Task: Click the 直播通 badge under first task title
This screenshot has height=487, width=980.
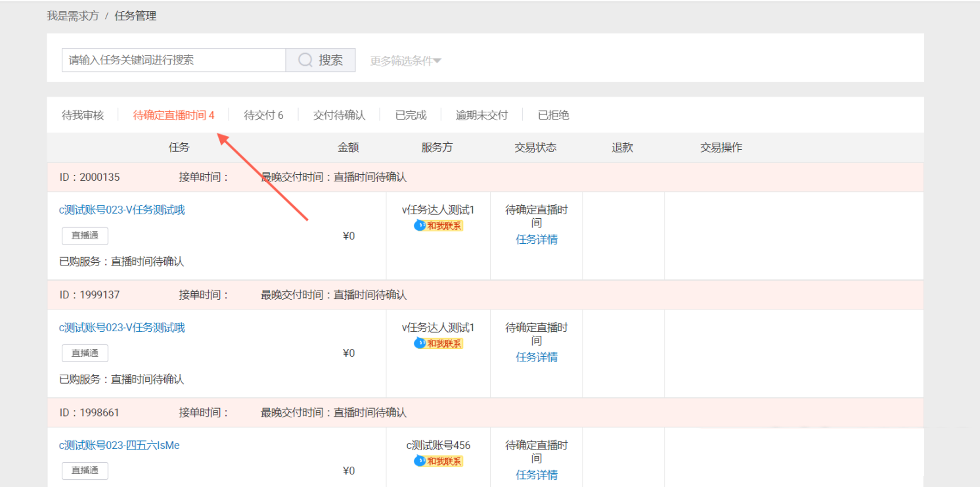Action: click(85, 235)
